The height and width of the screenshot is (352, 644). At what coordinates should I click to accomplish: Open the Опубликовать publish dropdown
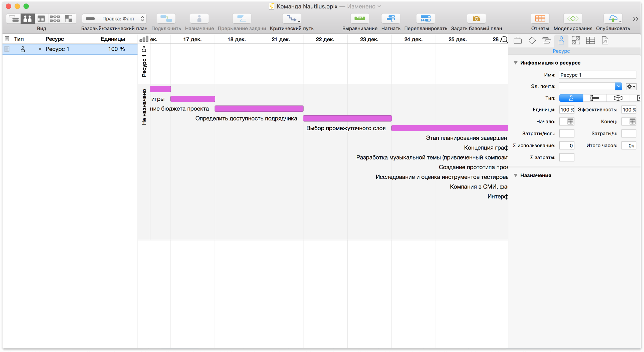[x=613, y=18]
